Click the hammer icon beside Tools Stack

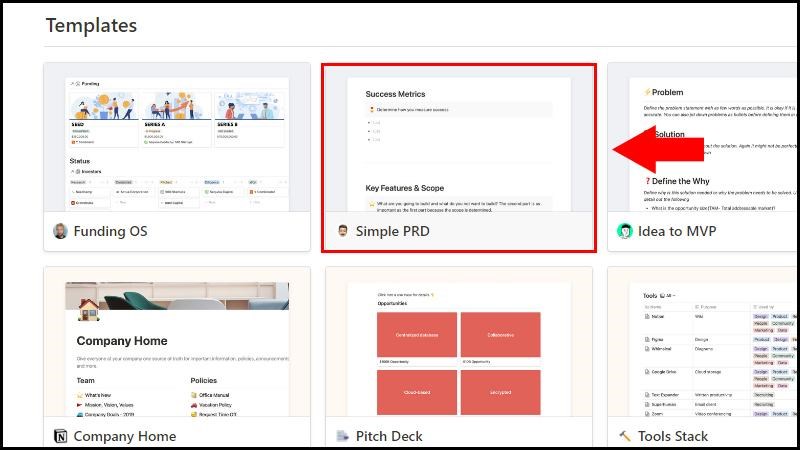(x=624, y=436)
